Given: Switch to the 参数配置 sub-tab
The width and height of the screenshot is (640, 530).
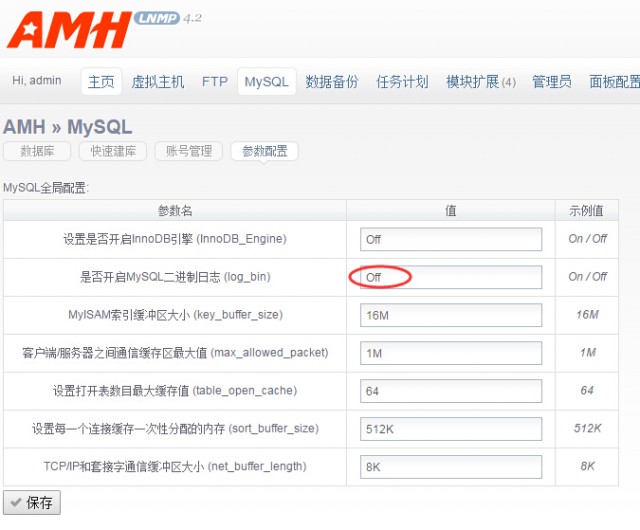Looking at the screenshot, I should point(264,151).
